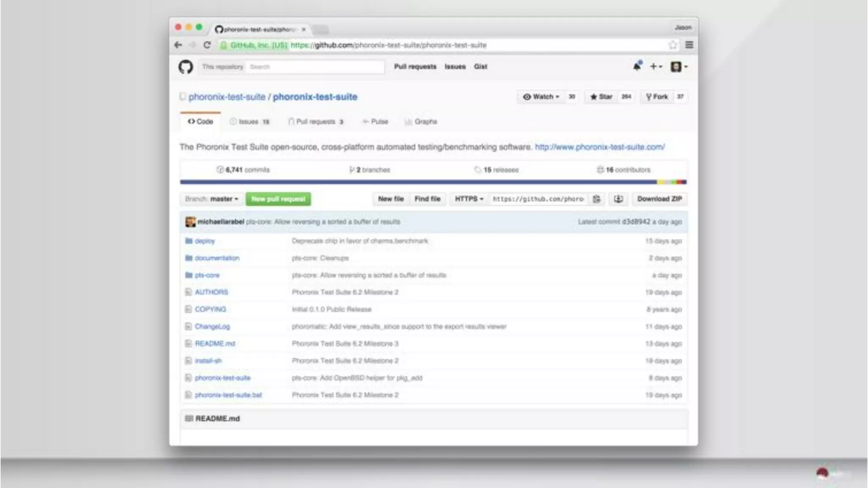Copy clone URL with the clipboard icon

click(596, 199)
